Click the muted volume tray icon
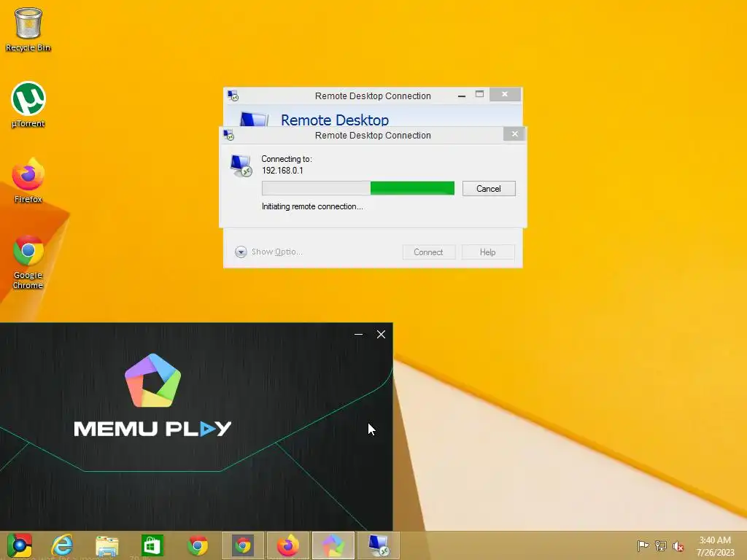Viewport: 747px width, 560px height. click(x=678, y=546)
